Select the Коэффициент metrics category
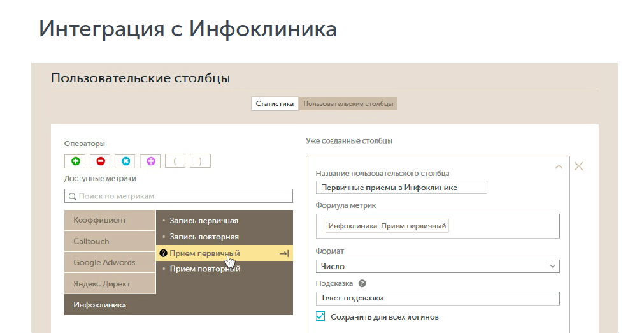This screenshot has width=644, height=333. (110, 220)
